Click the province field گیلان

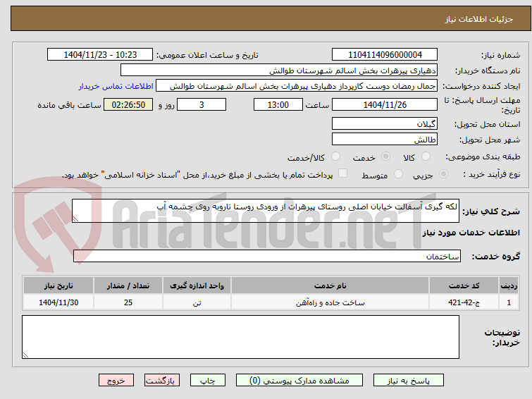click(x=385, y=123)
